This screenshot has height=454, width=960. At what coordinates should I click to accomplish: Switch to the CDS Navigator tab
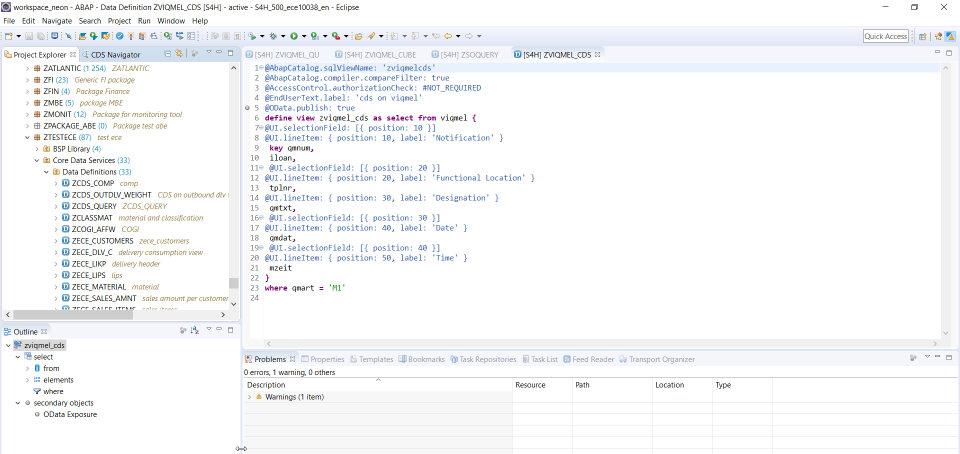point(111,54)
